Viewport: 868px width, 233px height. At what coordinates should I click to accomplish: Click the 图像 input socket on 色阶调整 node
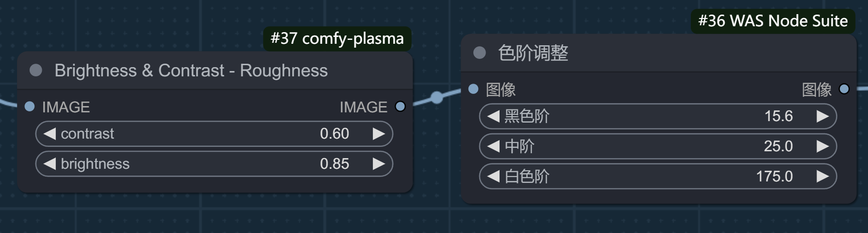coord(473,89)
